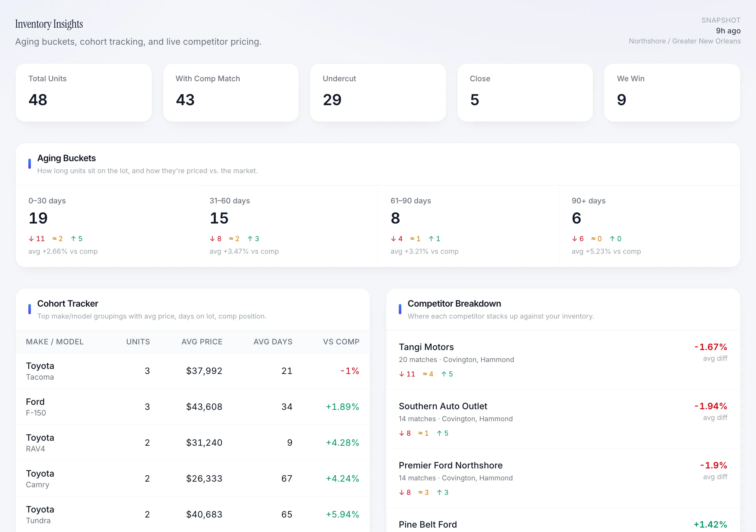
Task: Click approx-equal 0 in 90+ days bucket
Action: click(x=597, y=239)
